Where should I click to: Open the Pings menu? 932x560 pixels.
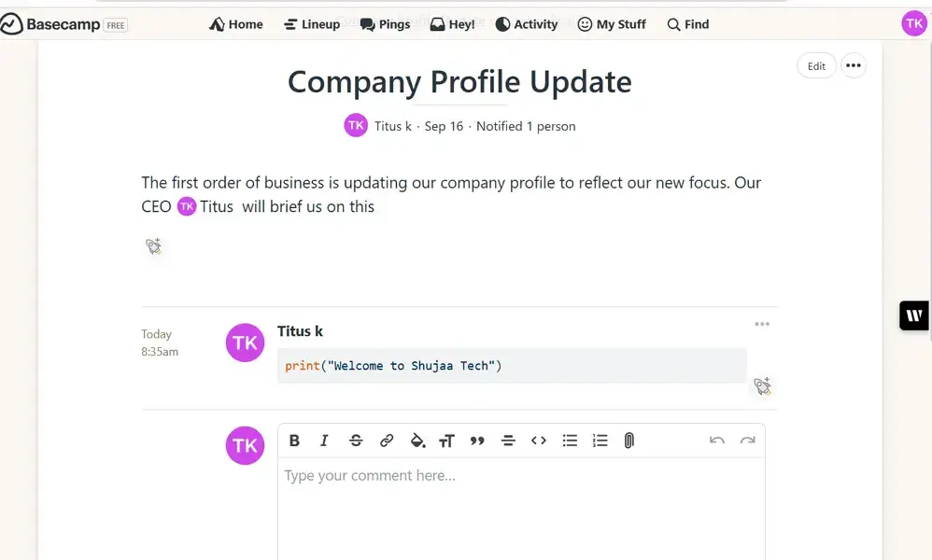coord(385,24)
